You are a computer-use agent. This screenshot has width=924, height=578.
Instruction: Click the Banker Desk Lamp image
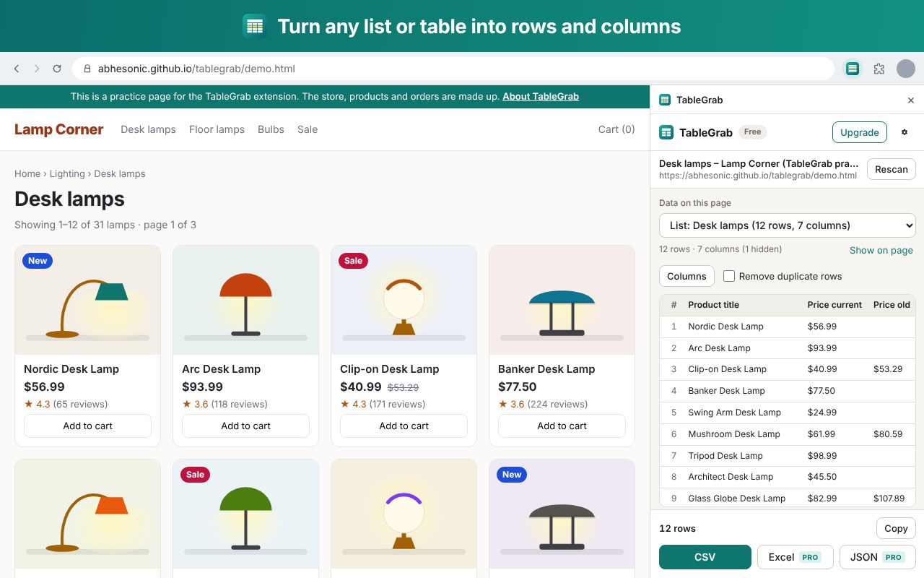562,300
